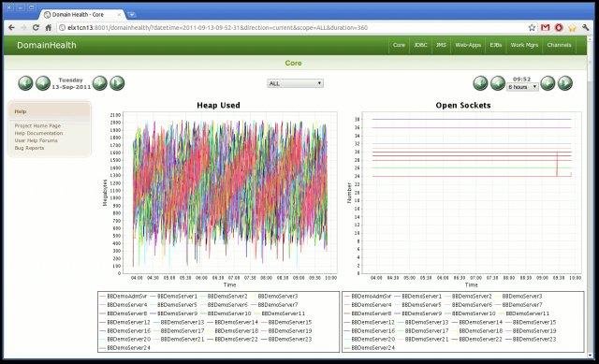Open the User Help Forums link
The height and width of the screenshot is (364, 599).
pyautogui.click(x=37, y=140)
